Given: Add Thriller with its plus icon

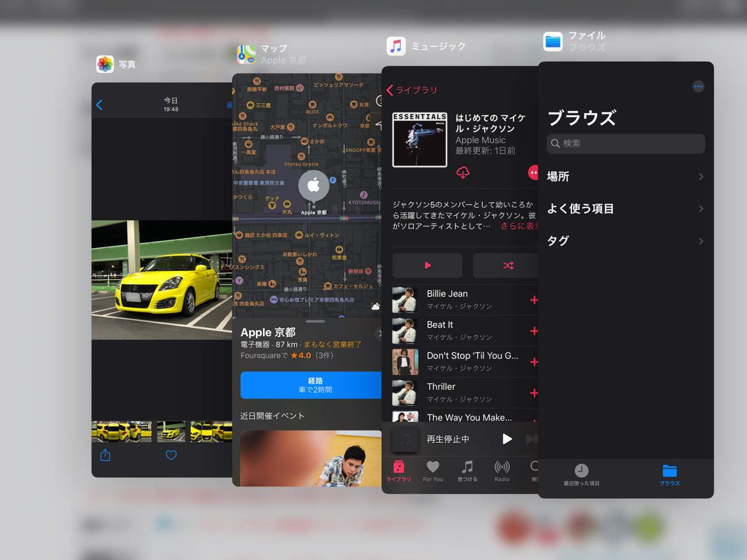Looking at the screenshot, I should click(533, 393).
